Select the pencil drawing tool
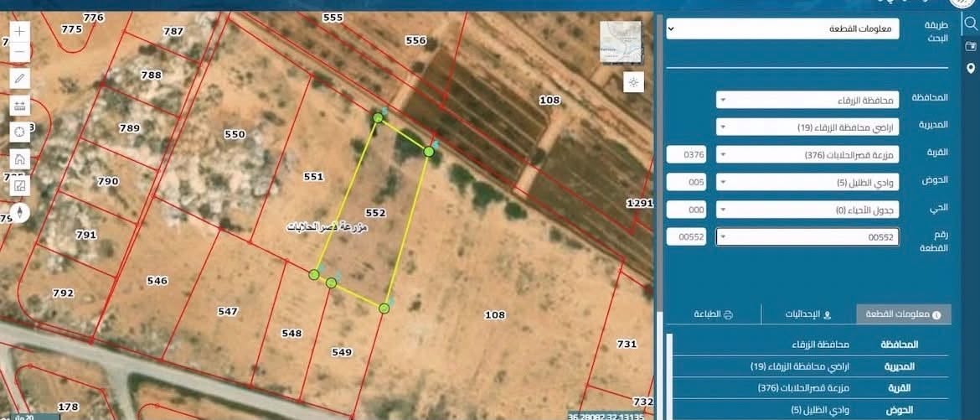Viewport: 980px width, 420px height. point(20,78)
